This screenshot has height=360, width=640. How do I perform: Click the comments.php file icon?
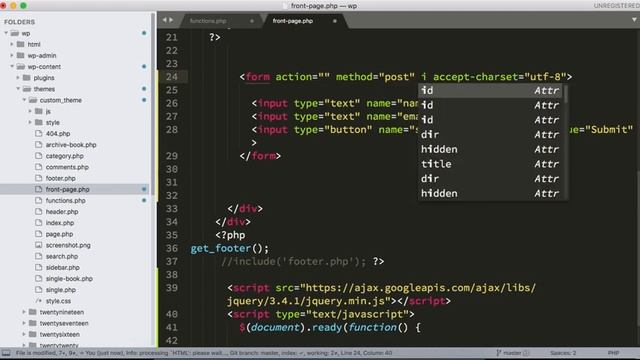tap(39, 167)
